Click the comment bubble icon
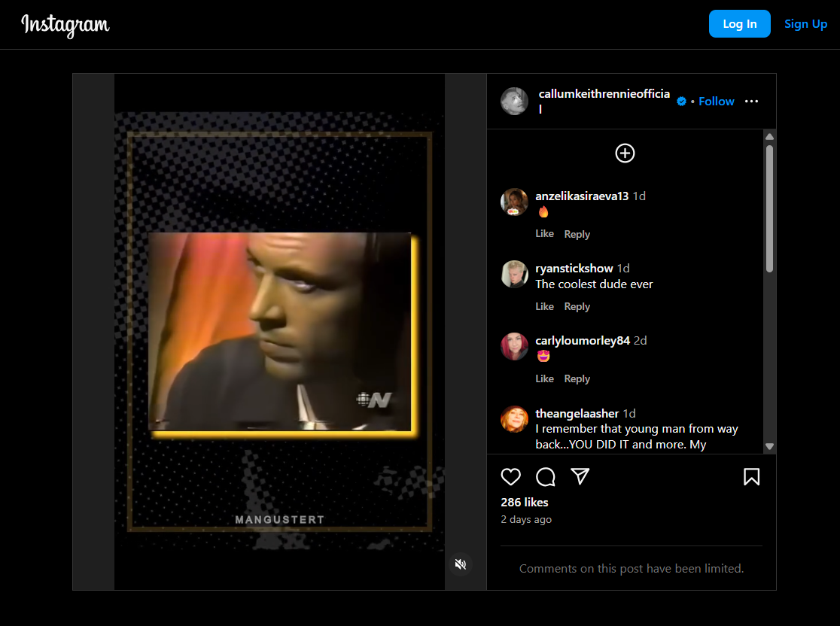840x626 pixels. (546, 476)
